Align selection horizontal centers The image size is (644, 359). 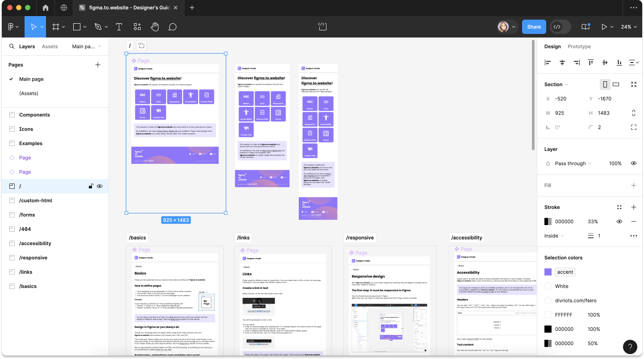562,63
